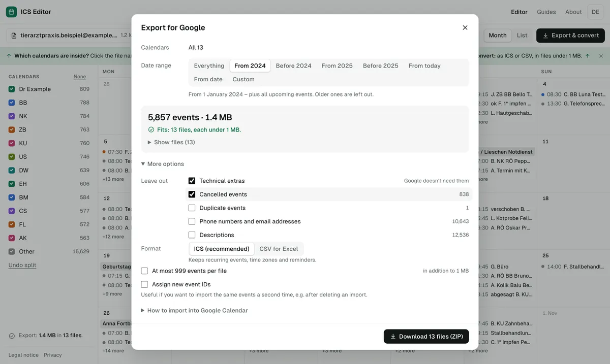
Task: Expand How to import into Google Calendar
Action: click(x=195, y=310)
